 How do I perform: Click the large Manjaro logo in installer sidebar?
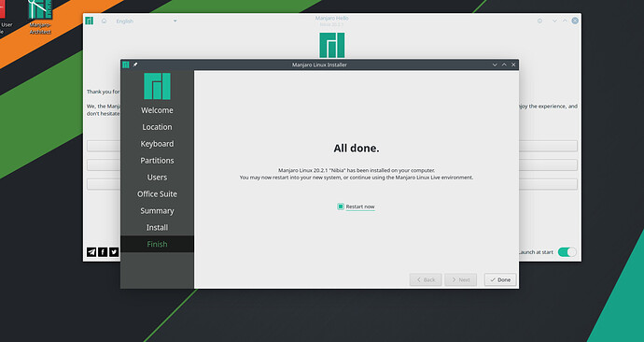pos(157,86)
